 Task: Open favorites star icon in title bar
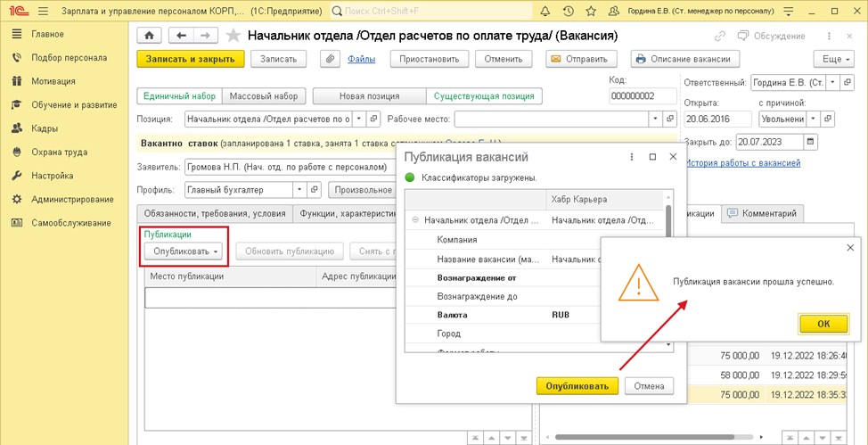tap(591, 11)
